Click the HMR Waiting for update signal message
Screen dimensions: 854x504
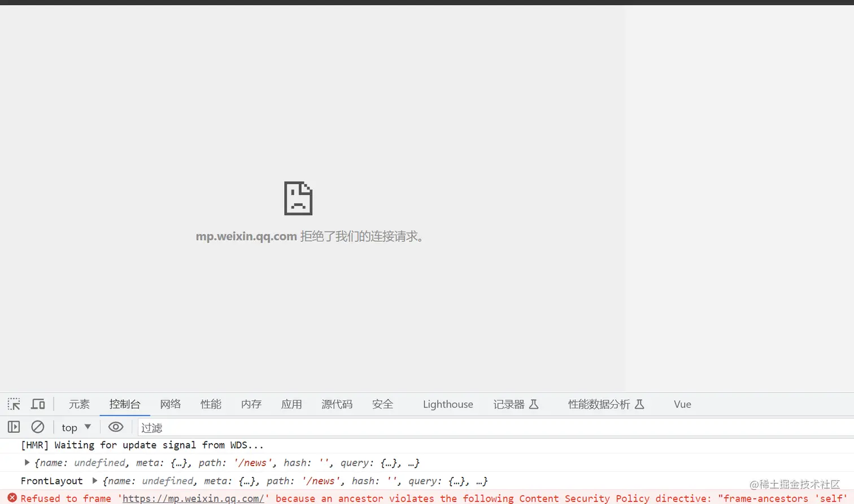coord(142,445)
